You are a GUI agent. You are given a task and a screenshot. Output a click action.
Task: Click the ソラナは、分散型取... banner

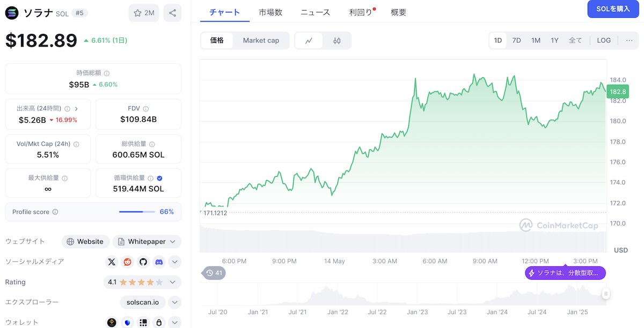(565, 273)
